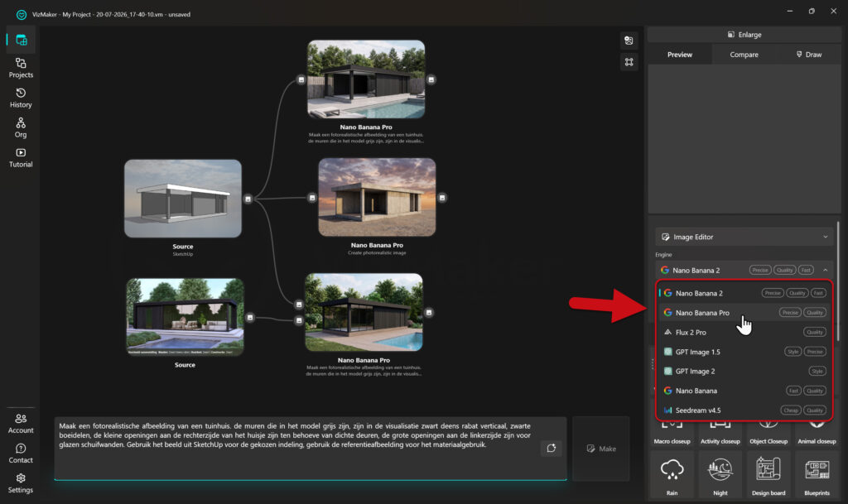Click the right panel vertical scrollbar
This screenshot has width=848, height=504.
[838, 281]
